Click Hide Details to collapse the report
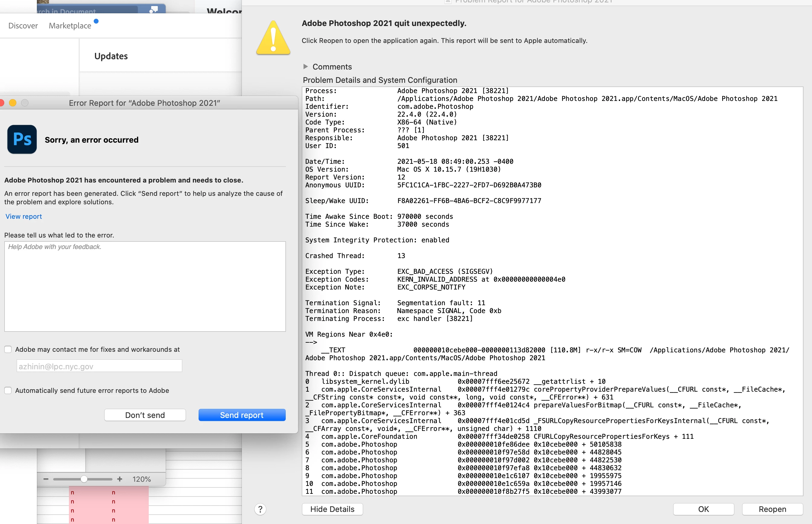 pyautogui.click(x=332, y=509)
